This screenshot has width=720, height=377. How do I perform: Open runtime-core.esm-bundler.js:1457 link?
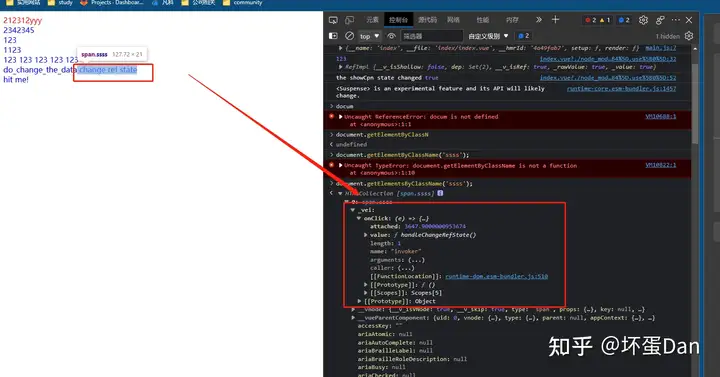tap(621, 89)
